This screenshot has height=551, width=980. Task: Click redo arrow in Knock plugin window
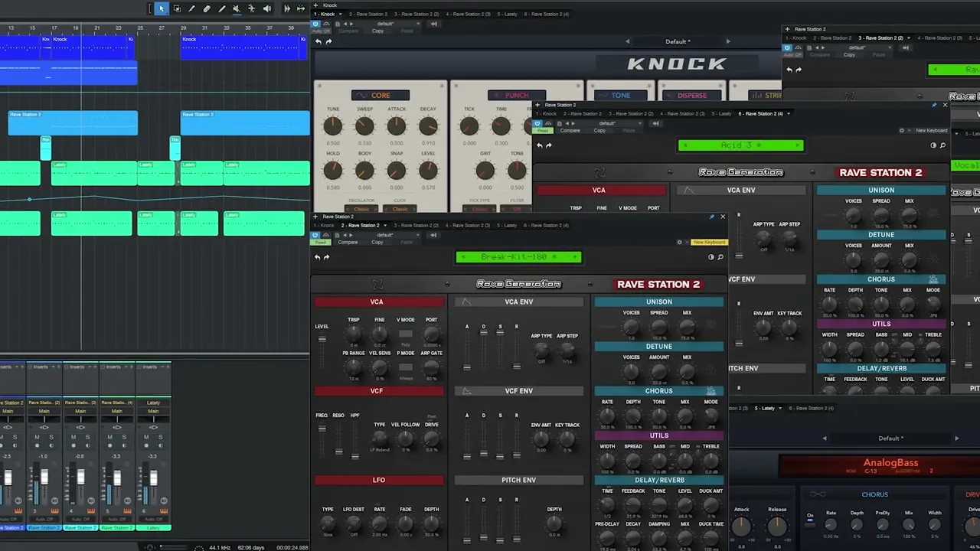[328, 41]
